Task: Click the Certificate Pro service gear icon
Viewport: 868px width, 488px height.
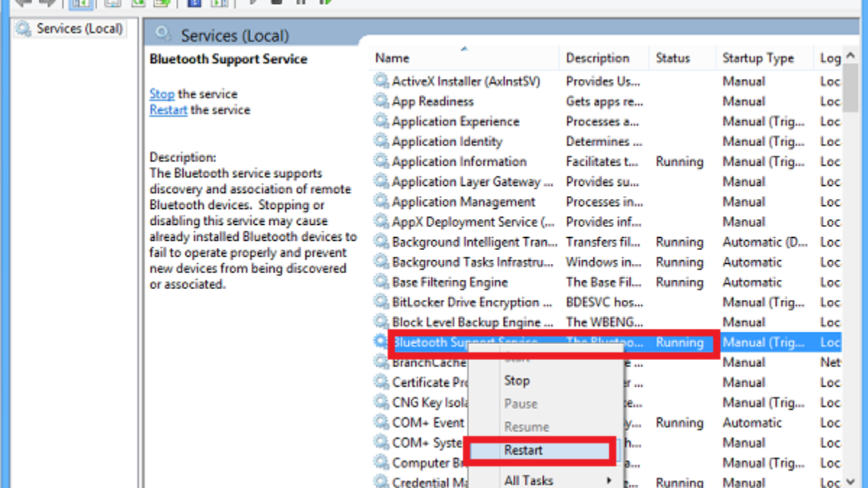Action: (381, 382)
